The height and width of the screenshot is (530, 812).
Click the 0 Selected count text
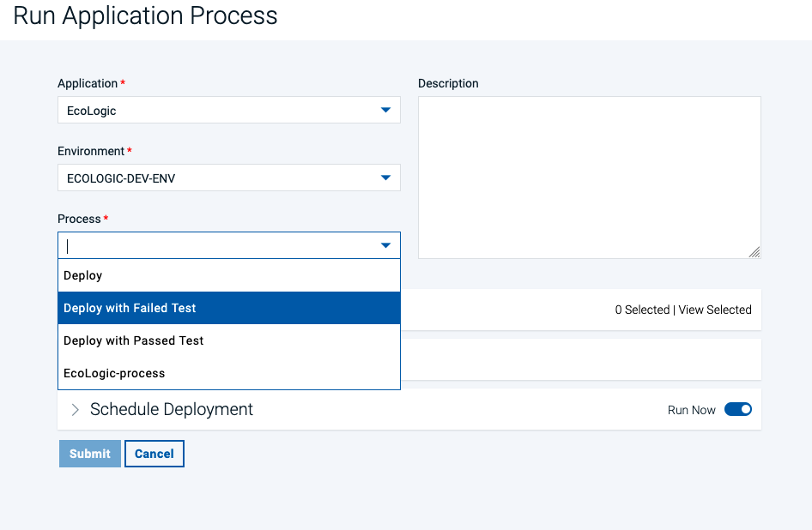(x=642, y=310)
